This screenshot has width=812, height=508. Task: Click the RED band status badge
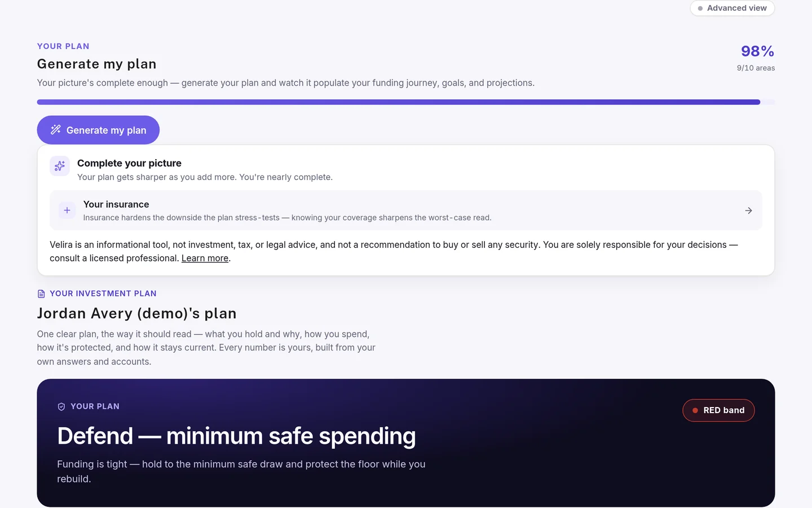click(x=718, y=410)
